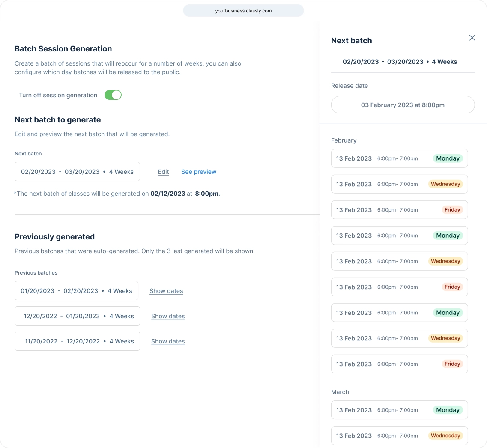Screen dimensions: 487x448
Task: Toggle the green generation switch off
Action: 113,95
